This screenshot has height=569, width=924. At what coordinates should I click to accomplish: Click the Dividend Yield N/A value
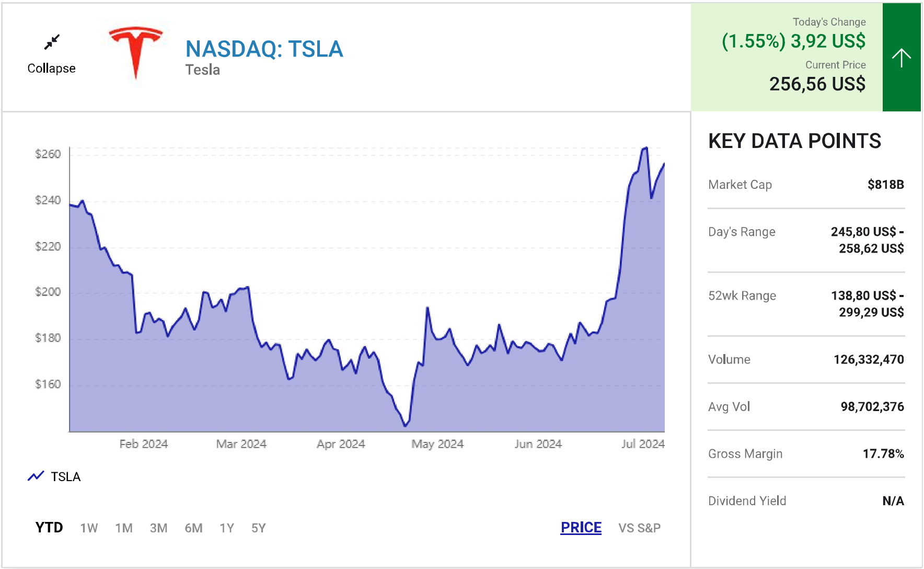point(893,501)
